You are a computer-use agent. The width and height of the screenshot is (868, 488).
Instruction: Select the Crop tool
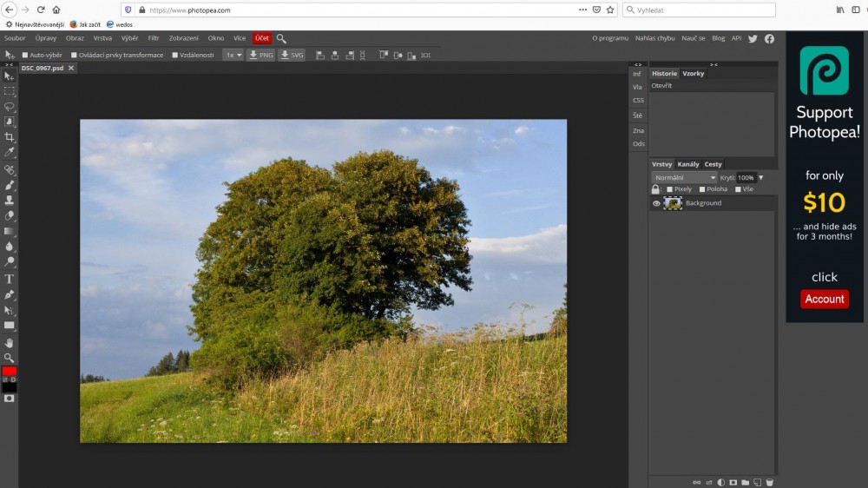10,137
